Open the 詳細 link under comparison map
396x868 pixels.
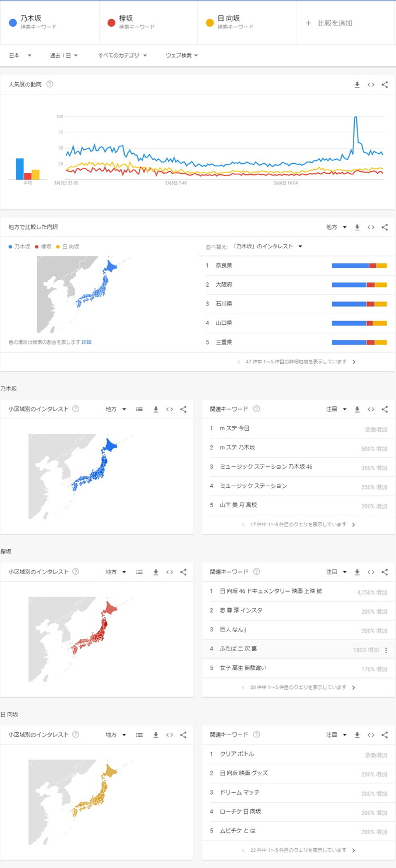(x=86, y=342)
